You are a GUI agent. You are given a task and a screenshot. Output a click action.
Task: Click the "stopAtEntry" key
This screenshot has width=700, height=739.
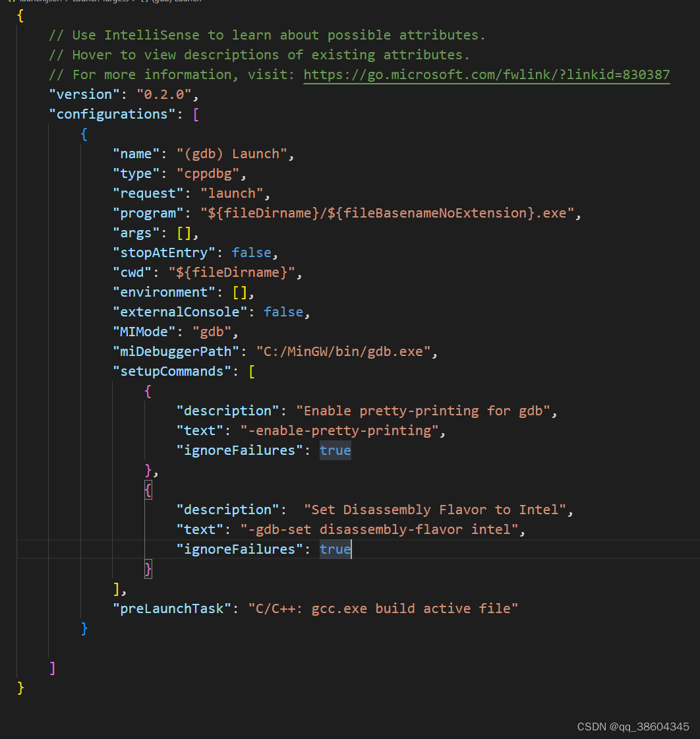tap(164, 253)
